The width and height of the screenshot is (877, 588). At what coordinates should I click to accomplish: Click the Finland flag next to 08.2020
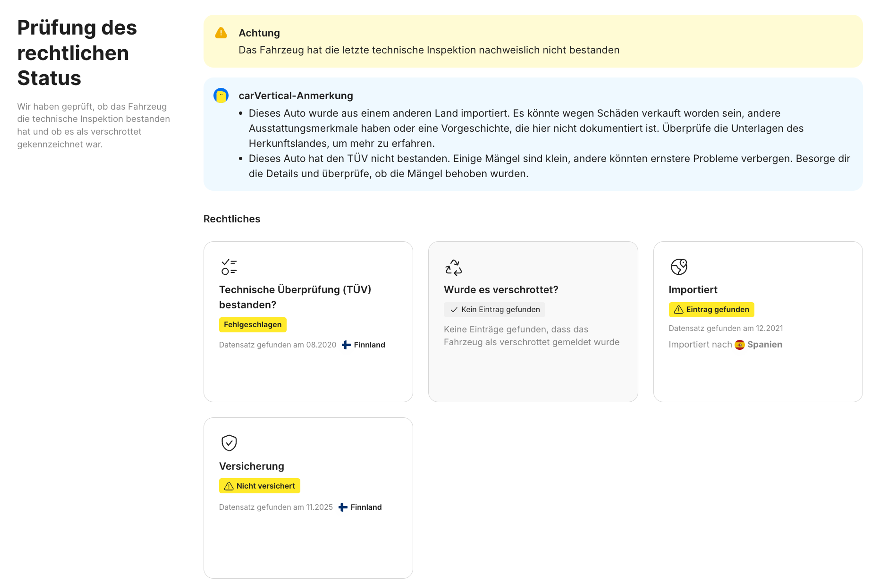point(346,345)
